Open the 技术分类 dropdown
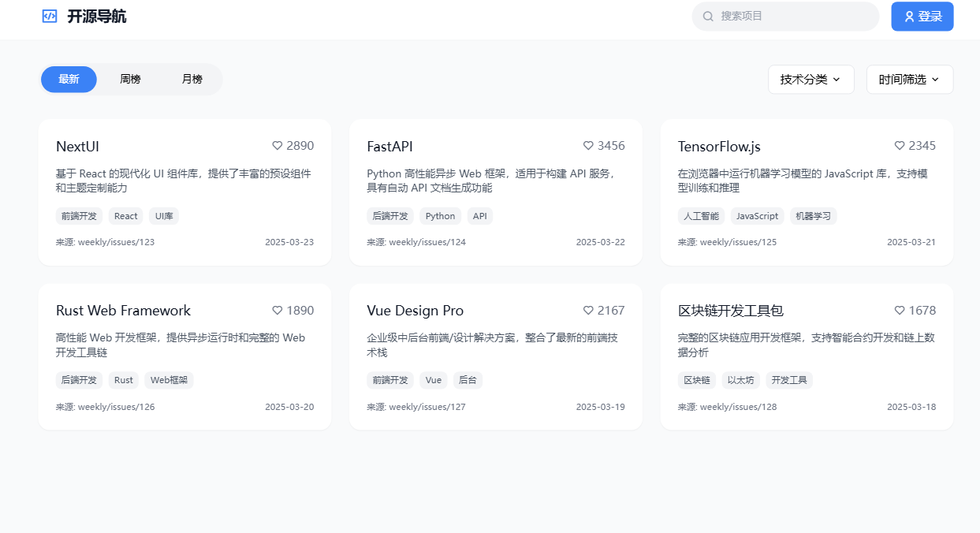 coord(811,80)
